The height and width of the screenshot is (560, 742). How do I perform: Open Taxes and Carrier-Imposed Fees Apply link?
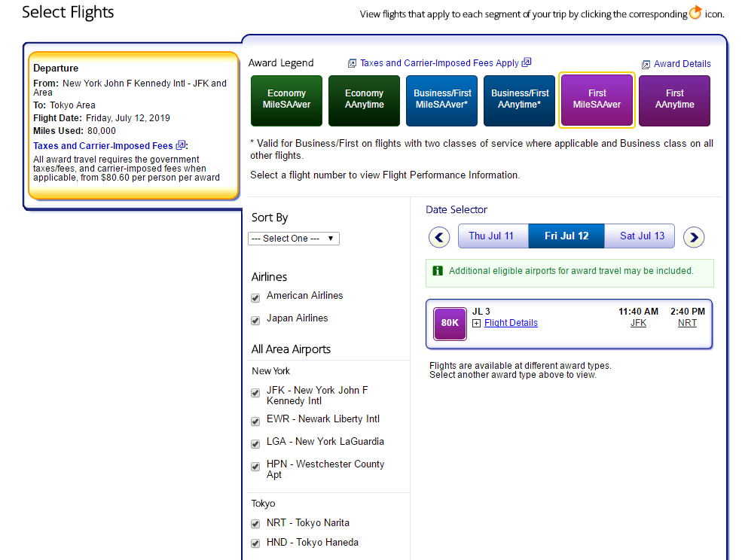[439, 63]
